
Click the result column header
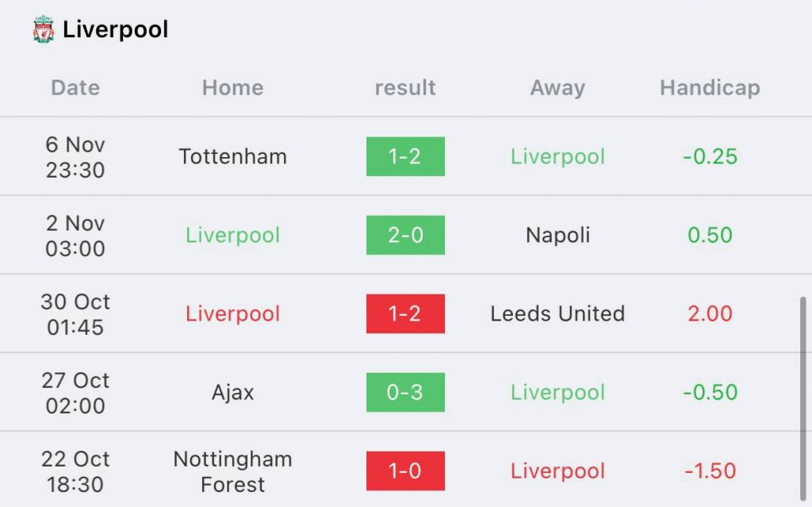[405, 87]
